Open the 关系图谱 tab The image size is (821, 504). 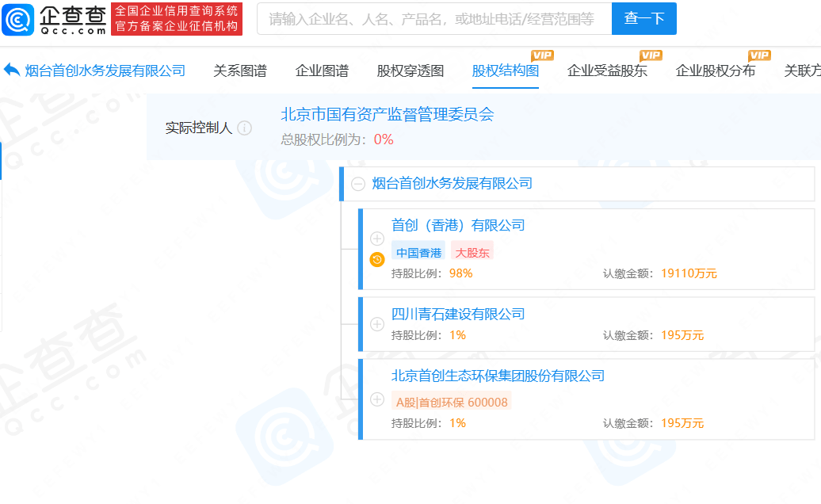(x=240, y=71)
